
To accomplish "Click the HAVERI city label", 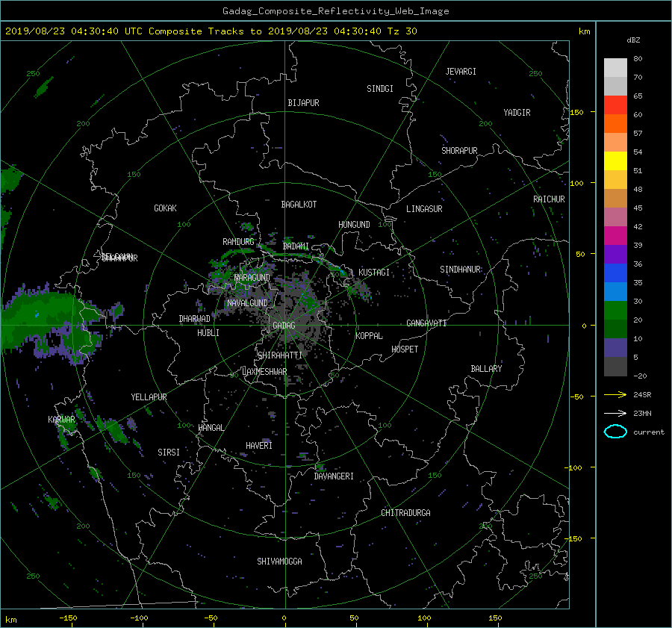I will [259, 446].
